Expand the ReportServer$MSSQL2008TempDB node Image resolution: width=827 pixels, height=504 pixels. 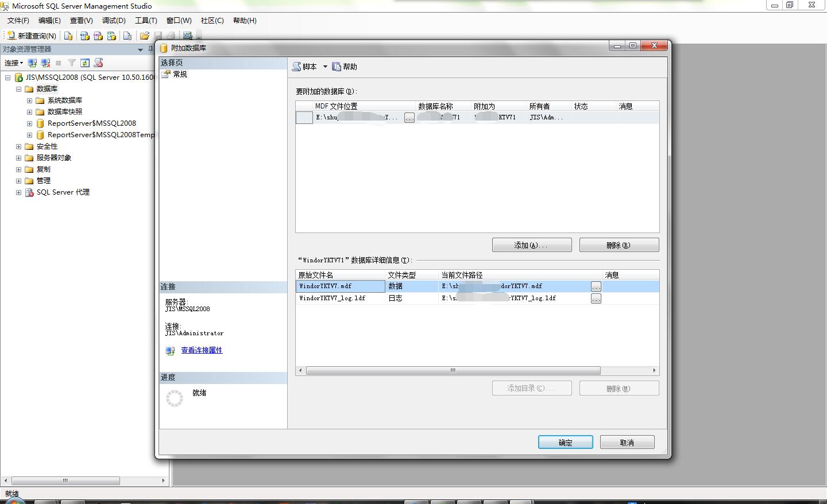(x=29, y=135)
